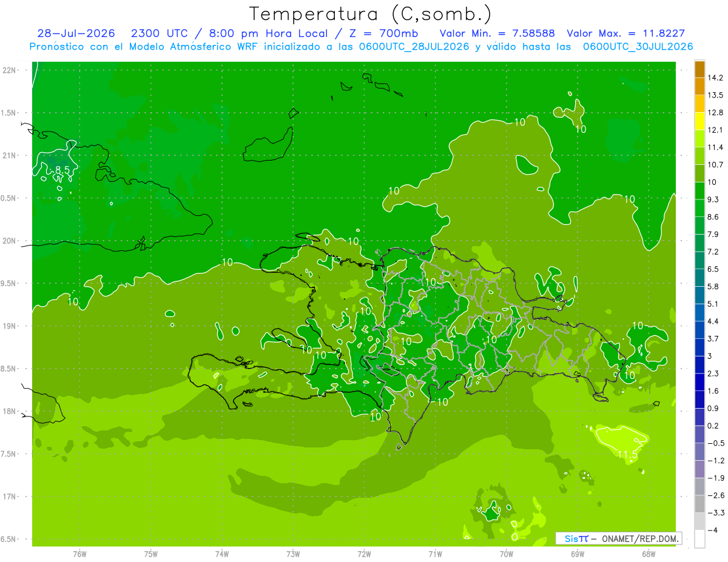Image resolution: width=728 pixels, height=562 pixels.
Task: Click the "Valor Max. = 11.8227" value
Action: (626, 33)
